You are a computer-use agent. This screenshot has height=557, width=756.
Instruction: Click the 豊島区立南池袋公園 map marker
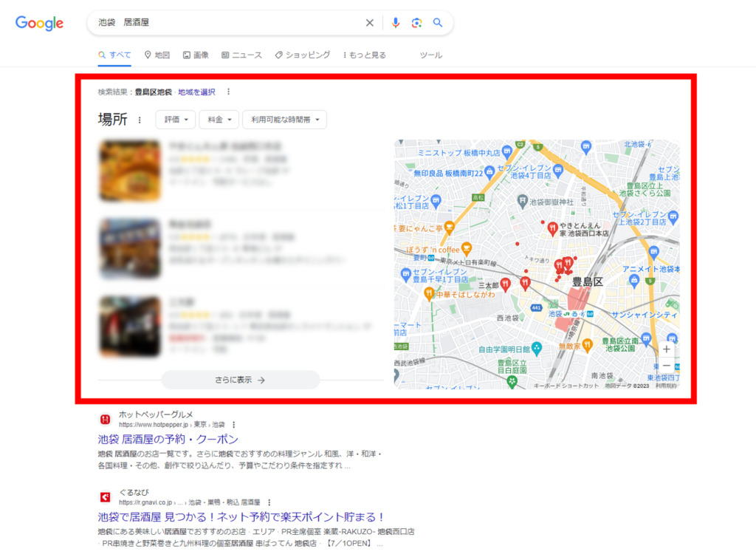point(646,338)
